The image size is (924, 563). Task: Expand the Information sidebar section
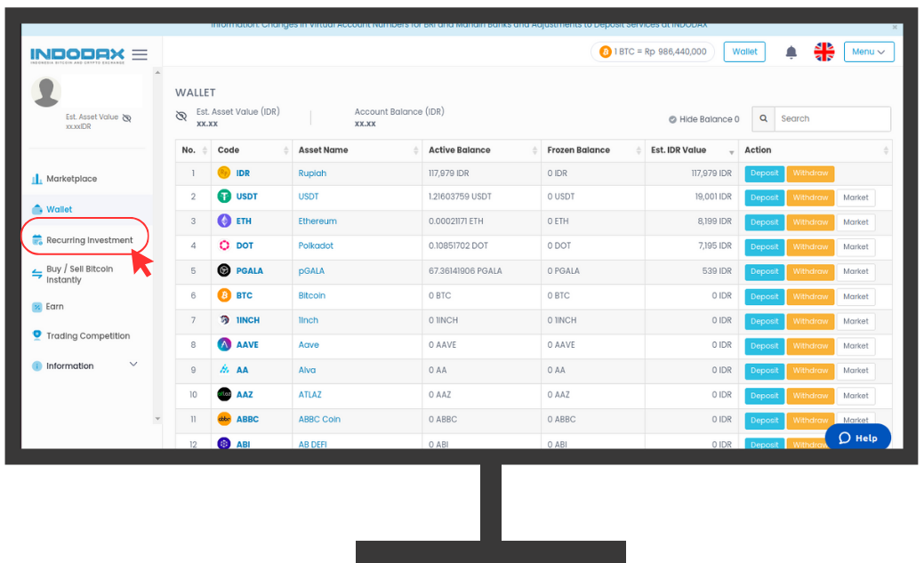[x=85, y=366]
